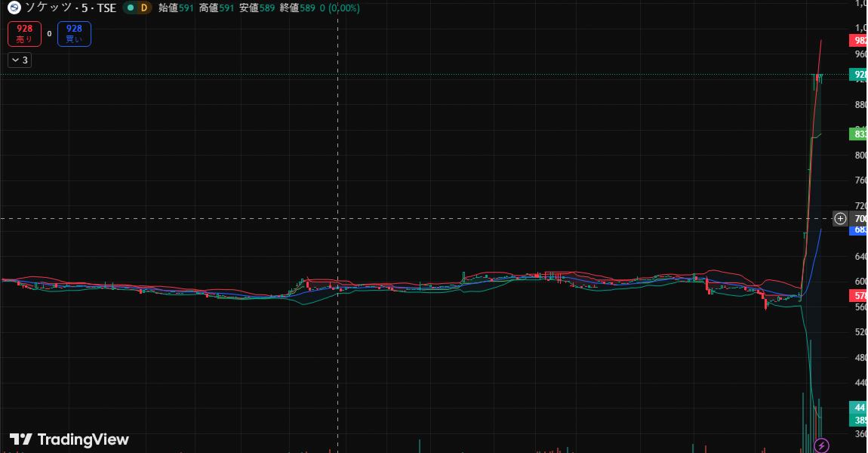Viewport: 868px width, 453px height.
Task: Click the green market status dot
Action: pos(131,8)
